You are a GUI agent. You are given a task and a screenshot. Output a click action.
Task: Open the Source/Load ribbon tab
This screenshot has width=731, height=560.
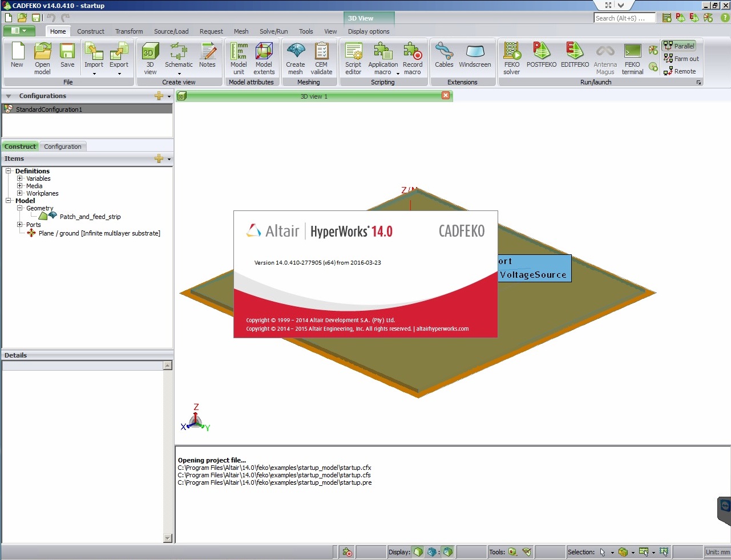coord(171,31)
